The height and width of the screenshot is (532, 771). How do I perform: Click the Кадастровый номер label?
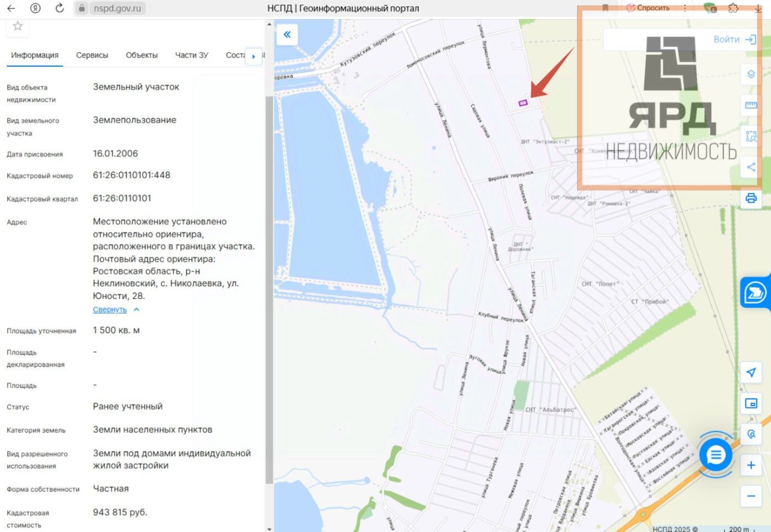pos(40,176)
